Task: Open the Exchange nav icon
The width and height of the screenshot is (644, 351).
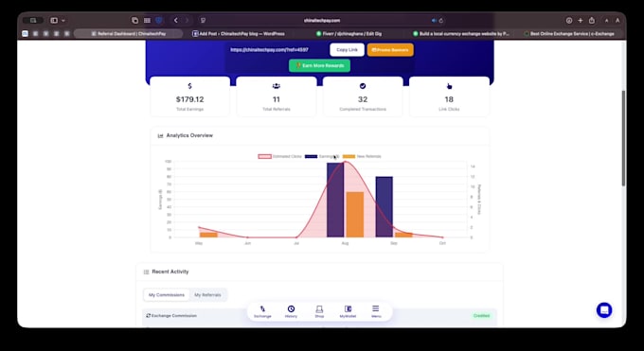Action: pyautogui.click(x=262, y=308)
